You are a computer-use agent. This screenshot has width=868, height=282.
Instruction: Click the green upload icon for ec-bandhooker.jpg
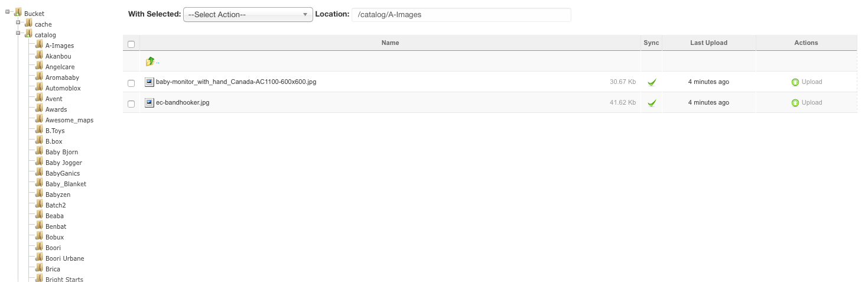coord(795,103)
